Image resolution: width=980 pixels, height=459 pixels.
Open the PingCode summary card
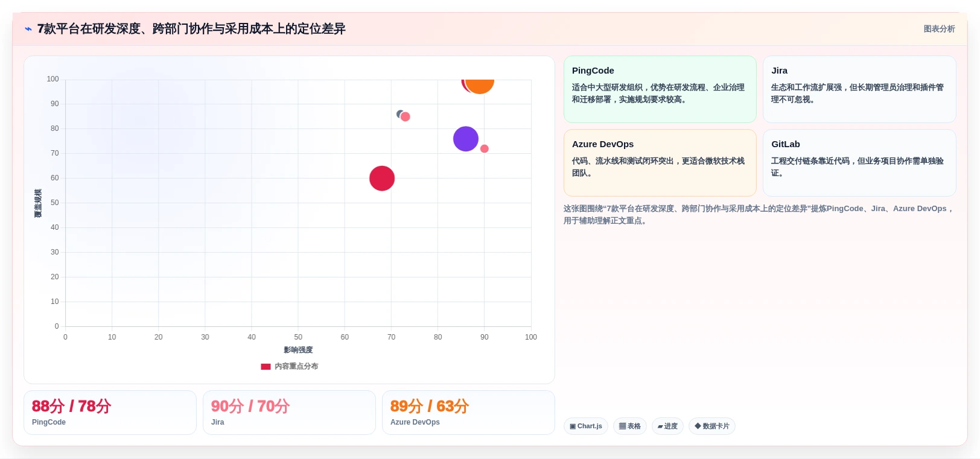pos(660,89)
